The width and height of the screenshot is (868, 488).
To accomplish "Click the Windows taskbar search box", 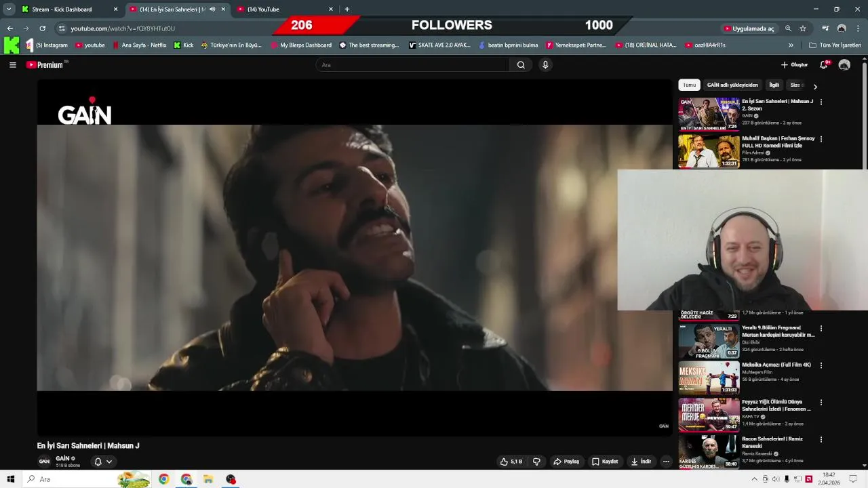I will 87,479.
